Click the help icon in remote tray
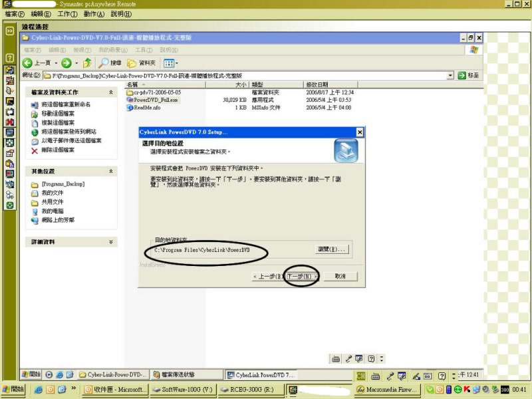Screen dimensions: 532x399 point(442,376)
